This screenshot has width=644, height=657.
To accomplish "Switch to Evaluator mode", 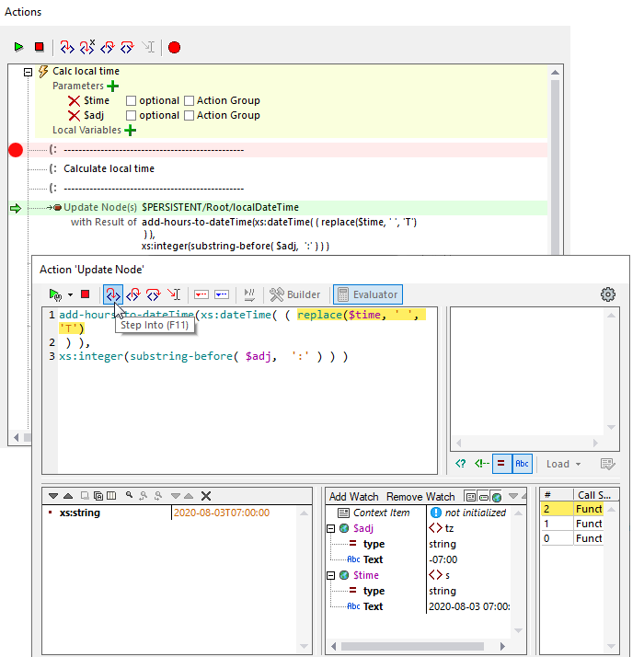I will pos(367,294).
